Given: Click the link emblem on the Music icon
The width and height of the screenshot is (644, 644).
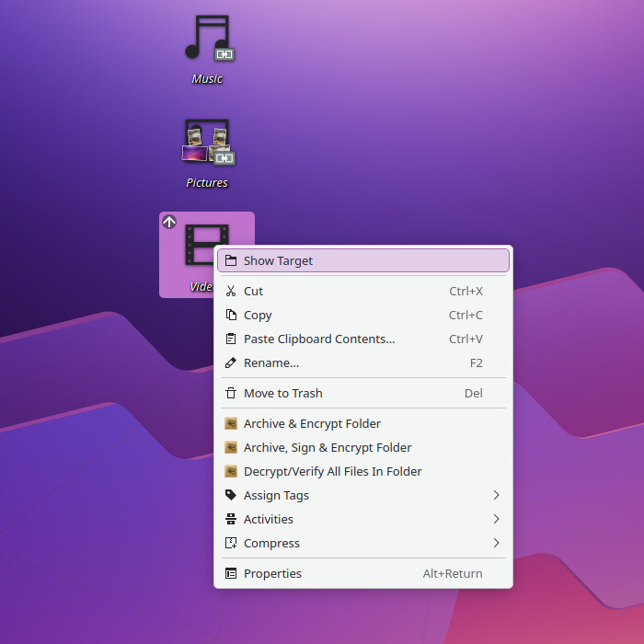Looking at the screenshot, I should [x=224, y=54].
